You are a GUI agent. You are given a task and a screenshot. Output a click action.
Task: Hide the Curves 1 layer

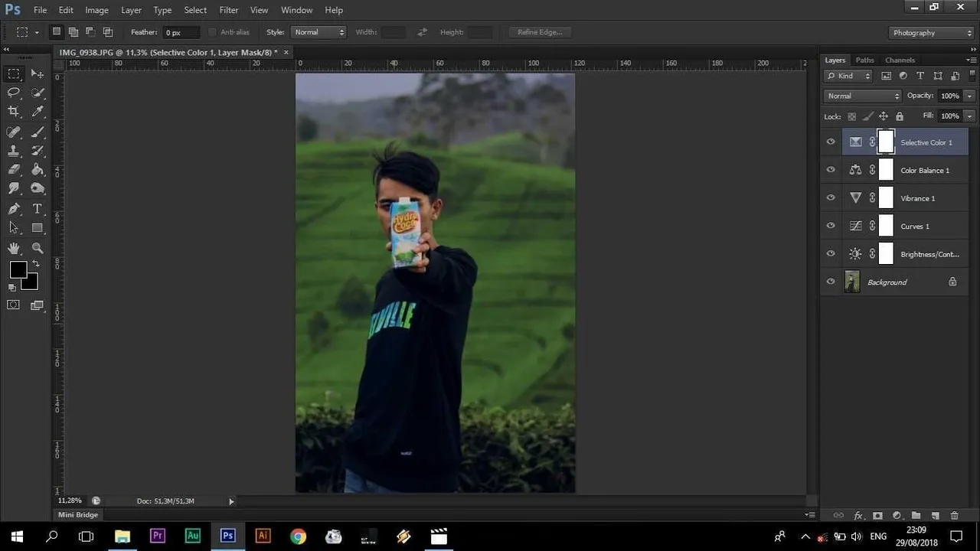[831, 226]
